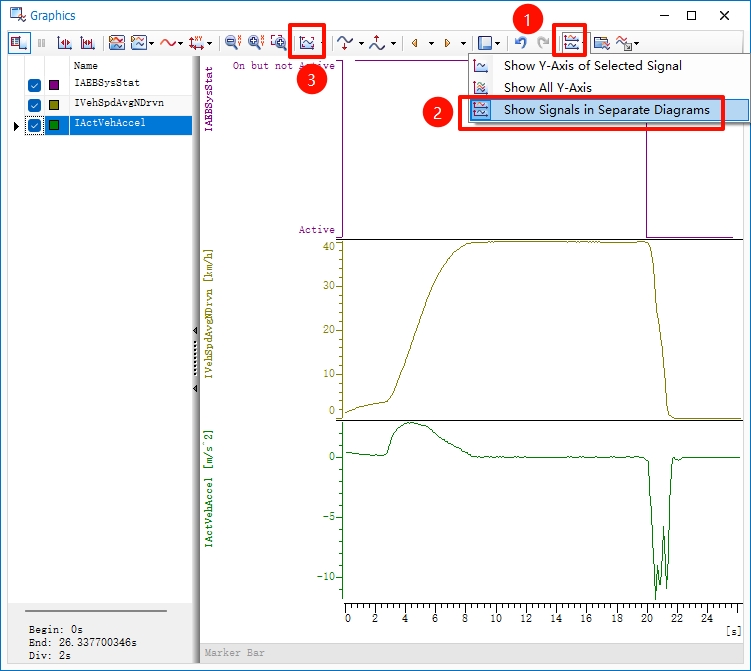Click the separate diagrams toolbar icon marked 1

pyautogui.click(x=572, y=43)
